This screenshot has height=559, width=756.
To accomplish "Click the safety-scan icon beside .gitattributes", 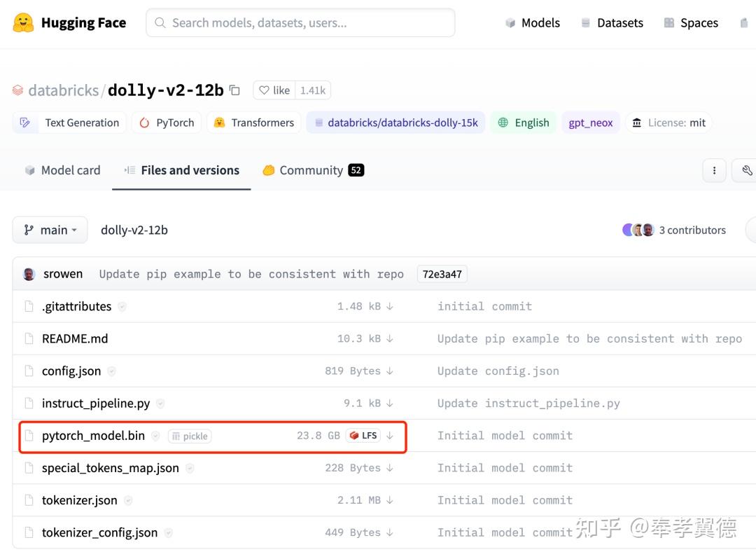I will tap(122, 307).
